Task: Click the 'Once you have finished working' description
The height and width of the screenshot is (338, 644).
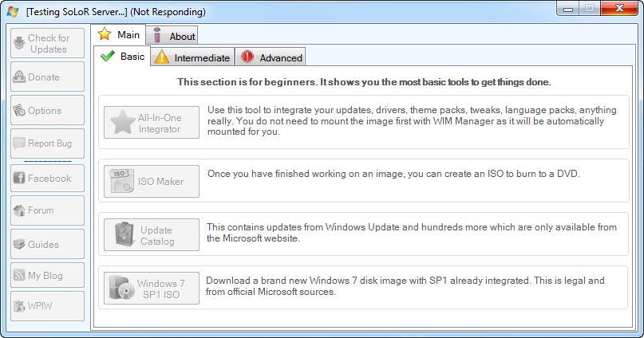Action: click(393, 174)
